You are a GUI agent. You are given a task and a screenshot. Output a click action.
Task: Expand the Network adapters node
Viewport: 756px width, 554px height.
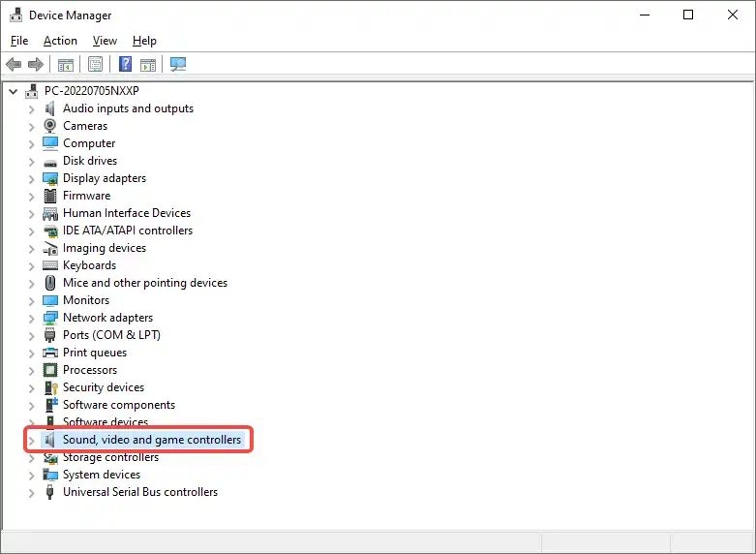pyautogui.click(x=31, y=318)
